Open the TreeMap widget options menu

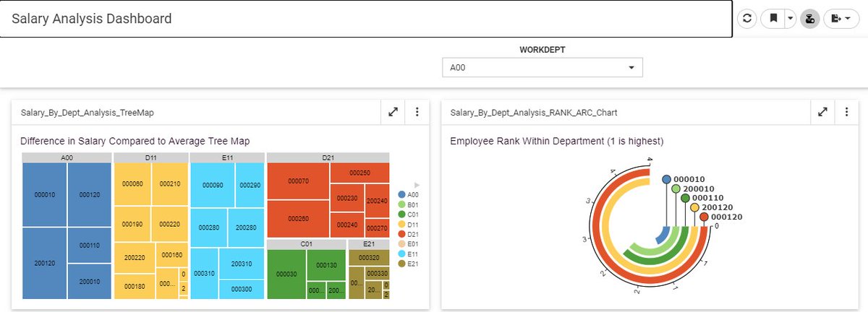(x=417, y=112)
